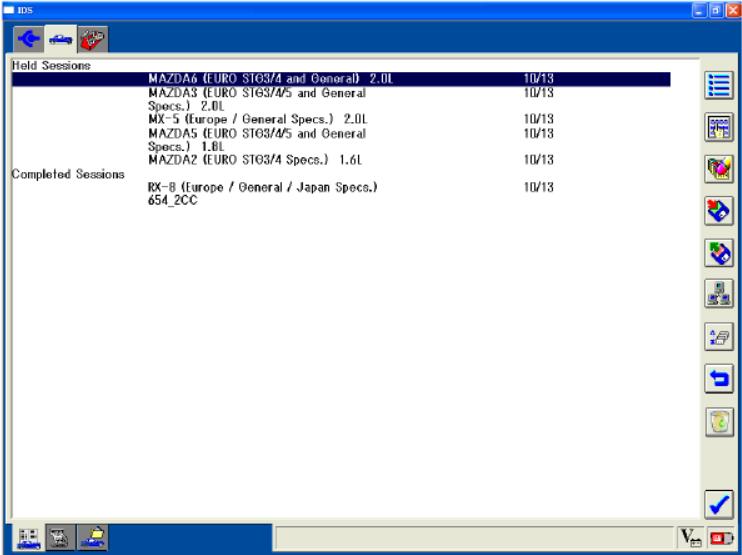This screenshot has width=742, height=555.
Task: Open the red toolbox tab
Action: coord(93,39)
